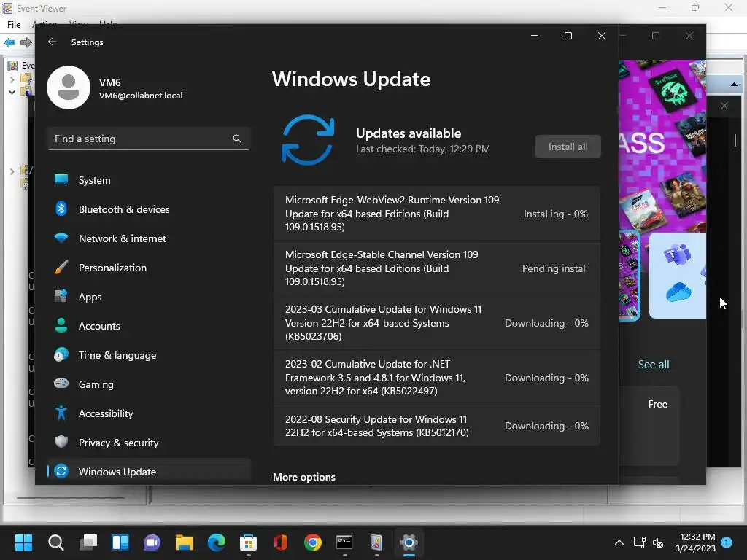Viewport: 747px width, 560px height.
Task: Click VM6@collabnet.local account text
Action: [141, 96]
